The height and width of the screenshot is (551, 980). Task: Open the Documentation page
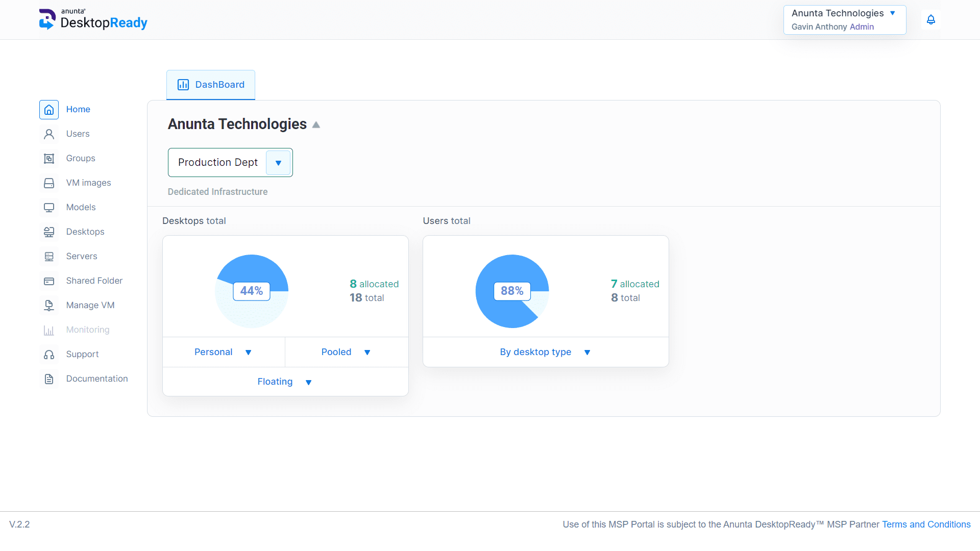(x=96, y=379)
